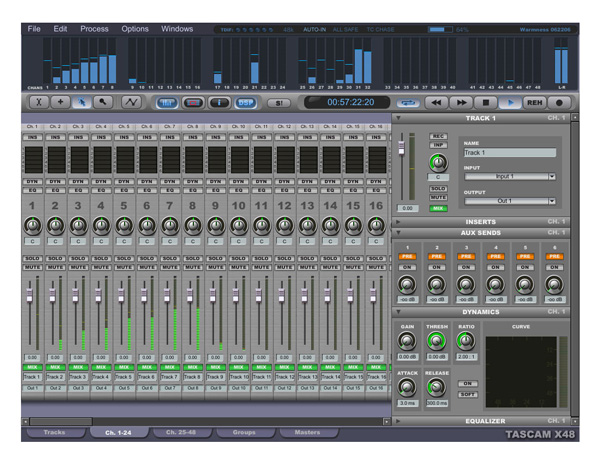Toggle the DSP panel button
Screen dimensions: 600x464
(245, 103)
